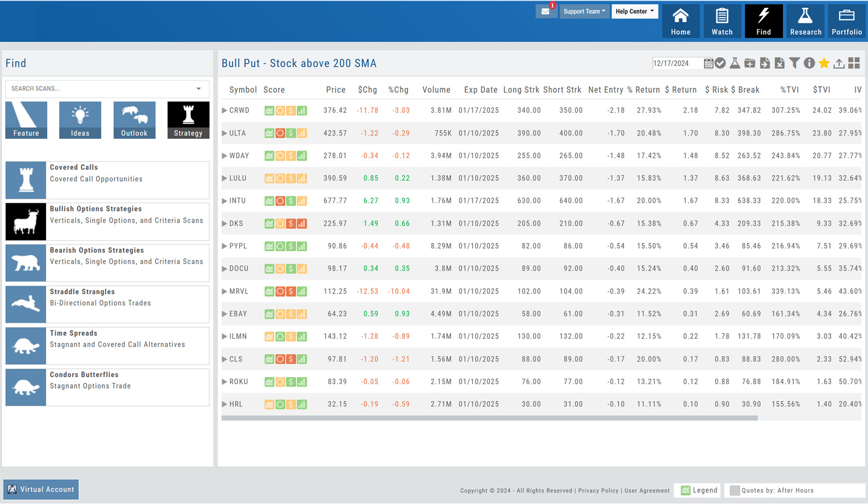Open the Watch section
This screenshot has height=504, width=868.
pyautogui.click(x=722, y=21)
